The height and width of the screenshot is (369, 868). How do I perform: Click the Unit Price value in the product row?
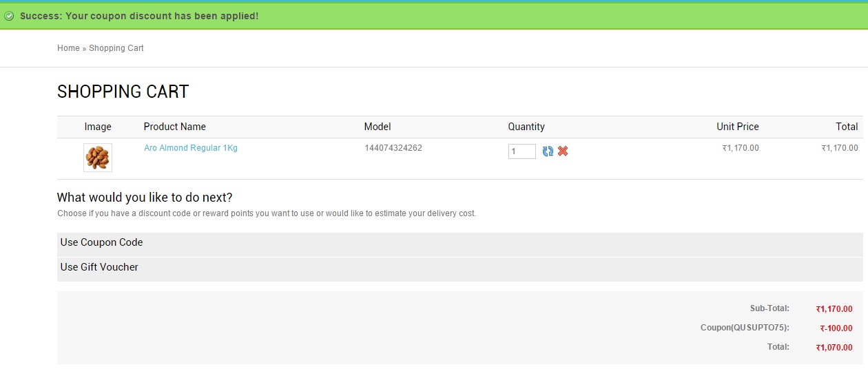click(741, 148)
